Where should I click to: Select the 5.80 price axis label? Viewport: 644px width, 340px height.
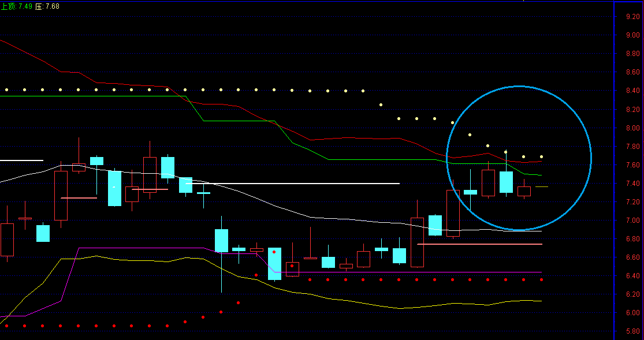coord(632,331)
